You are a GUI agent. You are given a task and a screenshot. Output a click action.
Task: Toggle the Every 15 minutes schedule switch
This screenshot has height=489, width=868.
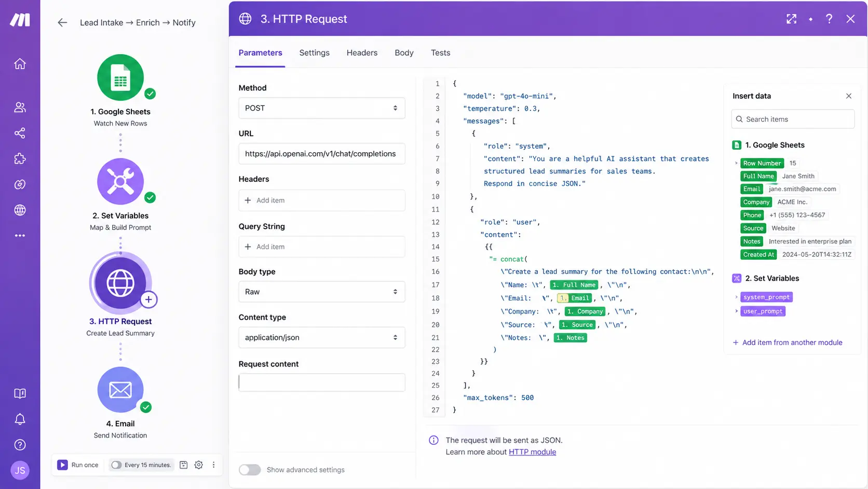pos(116,465)
